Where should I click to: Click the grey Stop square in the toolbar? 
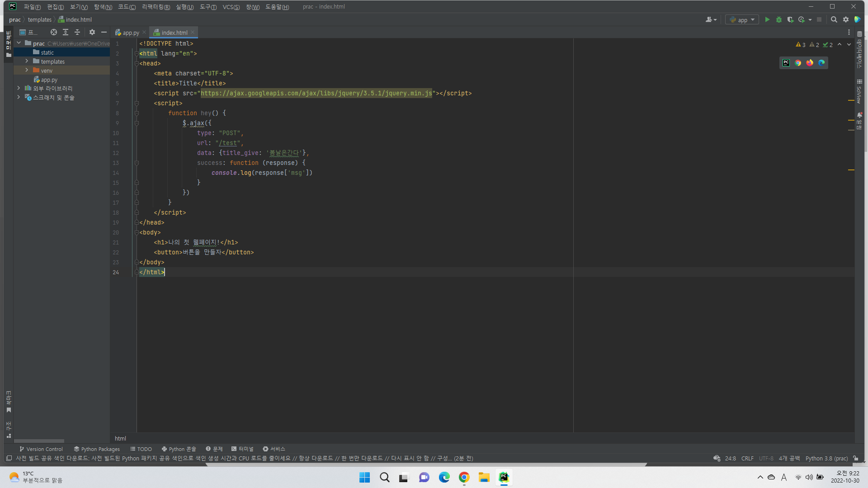pos(819,19)
